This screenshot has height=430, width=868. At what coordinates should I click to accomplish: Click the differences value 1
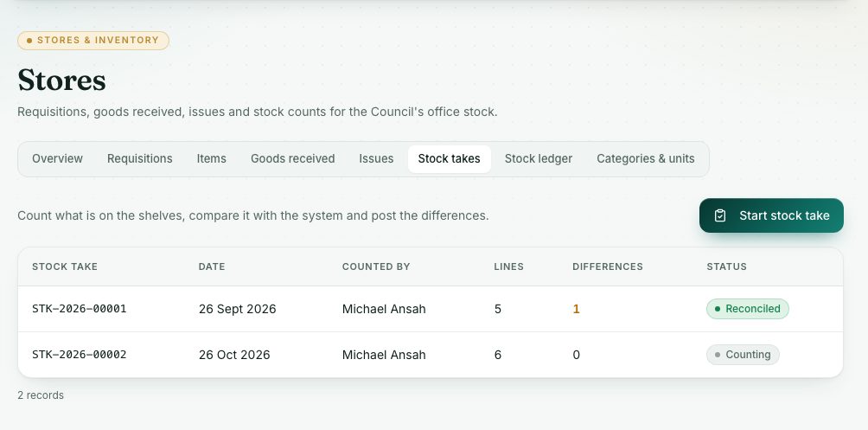[x=577, y=309]
